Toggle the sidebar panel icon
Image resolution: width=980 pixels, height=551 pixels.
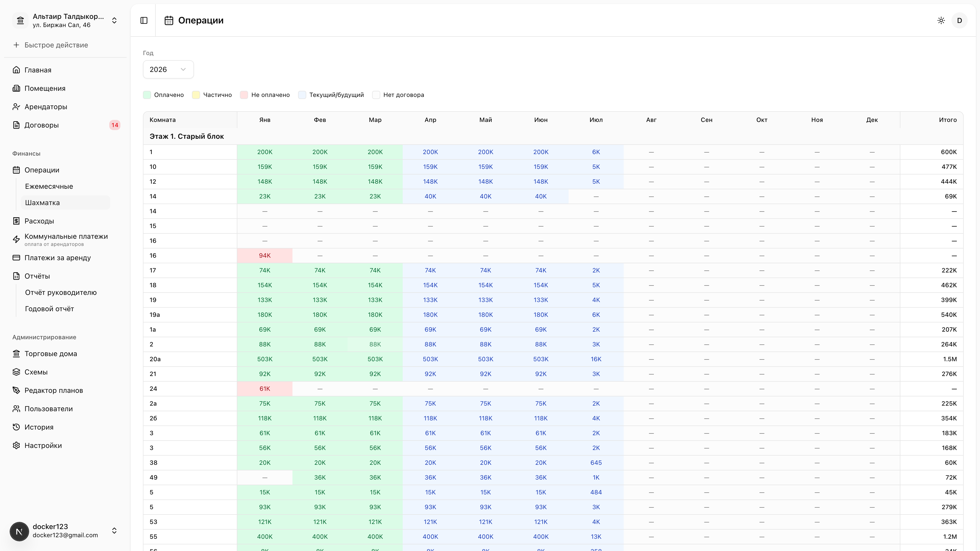pyautogui.click(x=144, y=20)
